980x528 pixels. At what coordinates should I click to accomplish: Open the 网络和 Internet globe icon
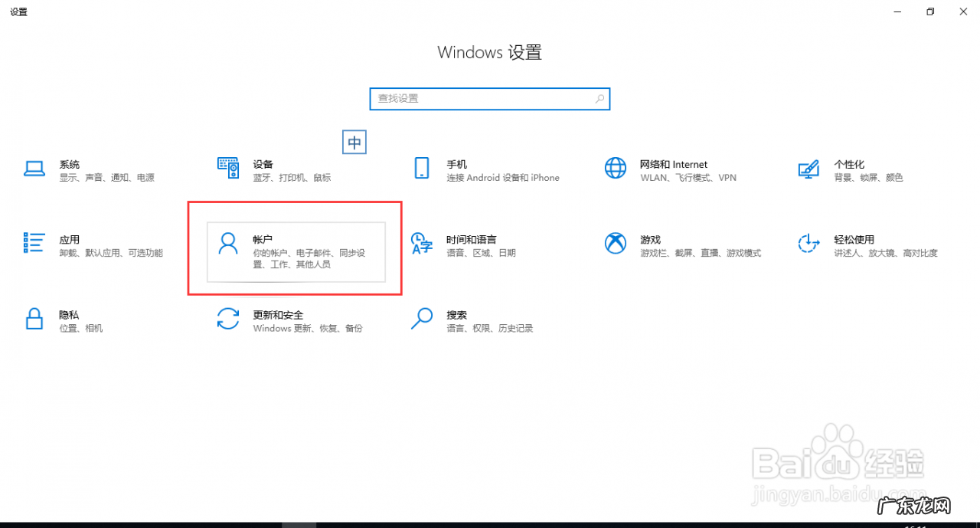(616, 168)
